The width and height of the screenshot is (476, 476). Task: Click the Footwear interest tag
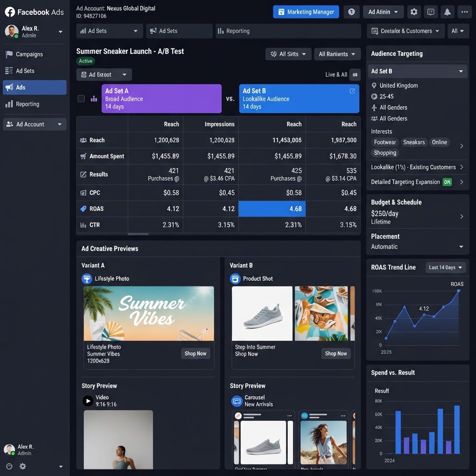(384, 142)
